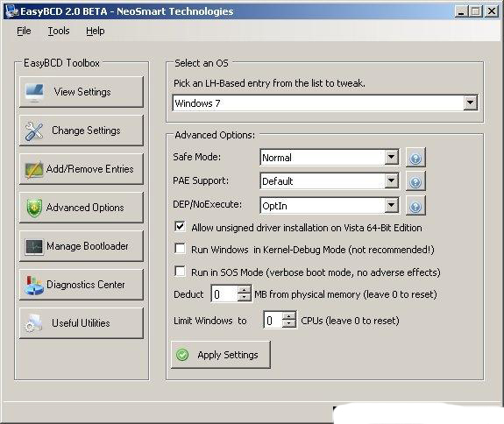
Task: Open help for PAE Support option
Action: [x=415, y=181]
